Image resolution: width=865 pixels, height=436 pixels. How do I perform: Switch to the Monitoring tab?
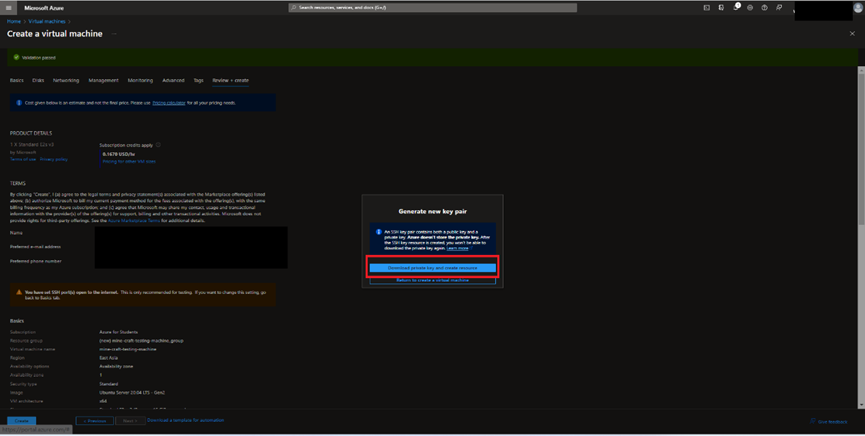click(140, 81)
